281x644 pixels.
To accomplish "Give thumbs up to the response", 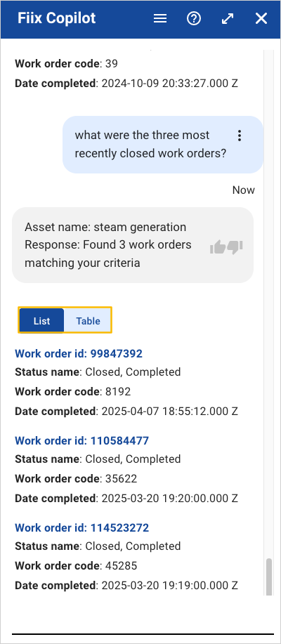I will pos(218,247).
